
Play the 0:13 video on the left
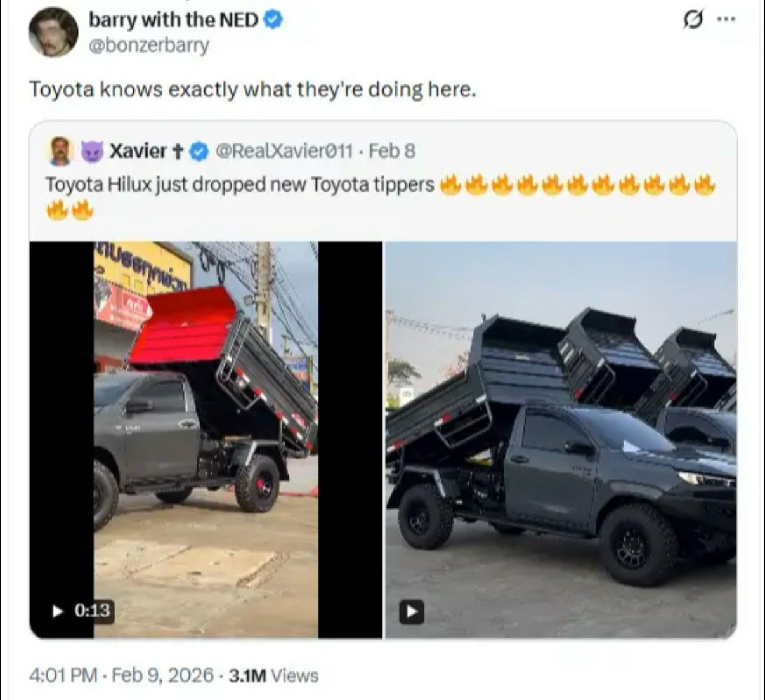pyautogui.click(x=58, y=611)
